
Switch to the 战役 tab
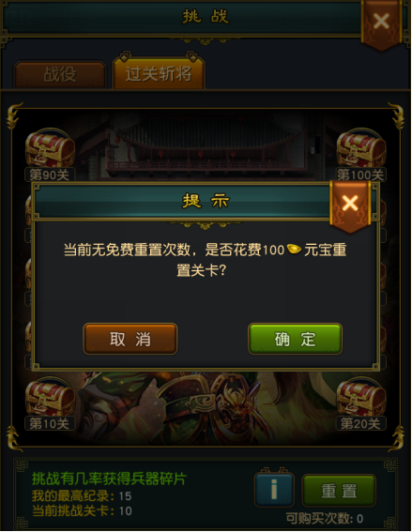point(60,74)
